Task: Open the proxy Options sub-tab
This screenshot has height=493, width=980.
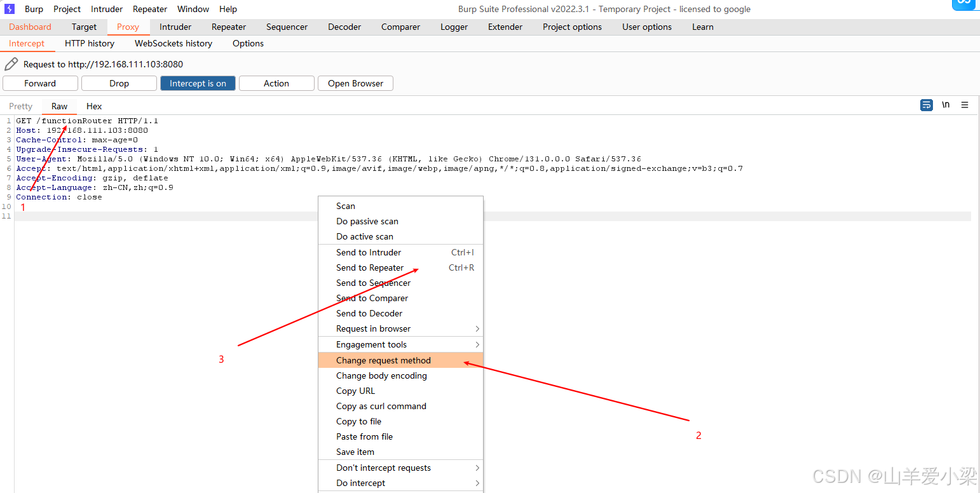Action: pyautogui.click(x=248, y=43)
